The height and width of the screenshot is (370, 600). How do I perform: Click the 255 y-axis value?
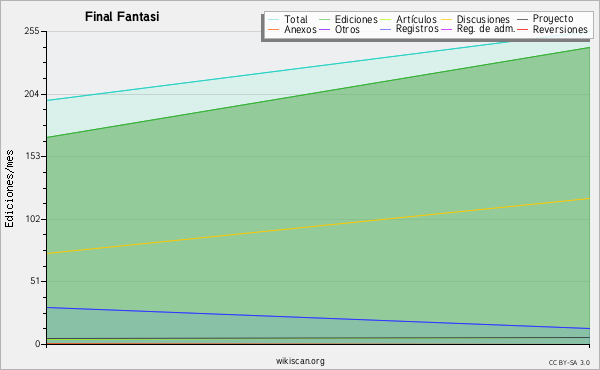32,31
